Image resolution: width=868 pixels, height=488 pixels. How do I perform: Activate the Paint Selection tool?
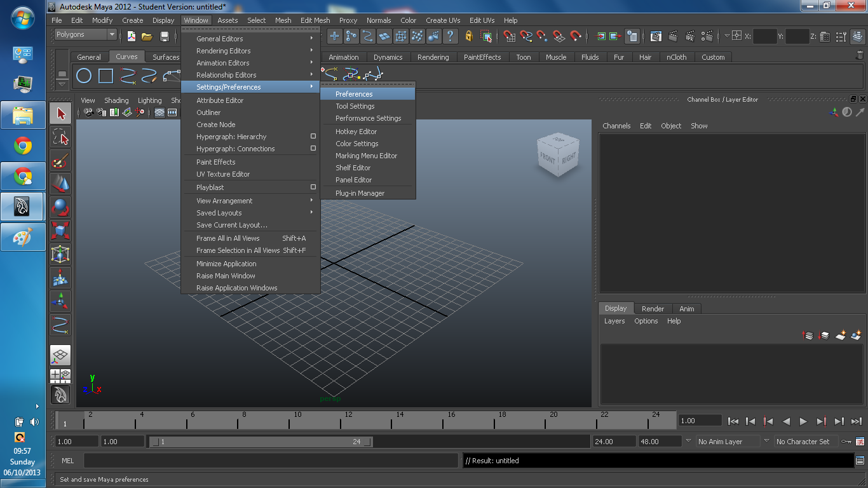tap(61, 161)
